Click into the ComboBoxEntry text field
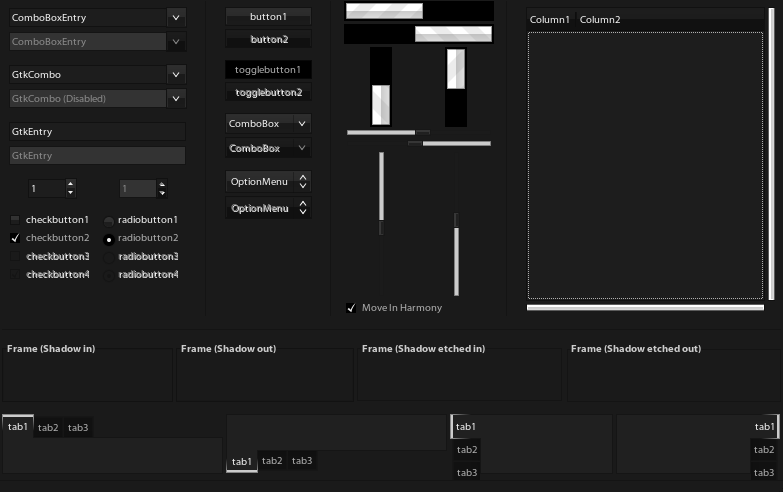 pyautogui.click(x=88, y=17)
